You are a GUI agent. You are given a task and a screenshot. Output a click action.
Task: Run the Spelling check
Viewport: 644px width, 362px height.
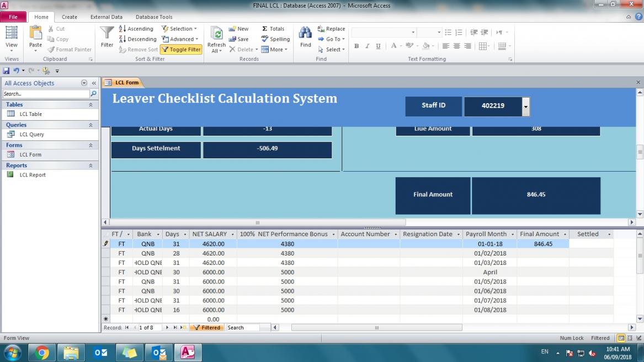coord(275,39)
